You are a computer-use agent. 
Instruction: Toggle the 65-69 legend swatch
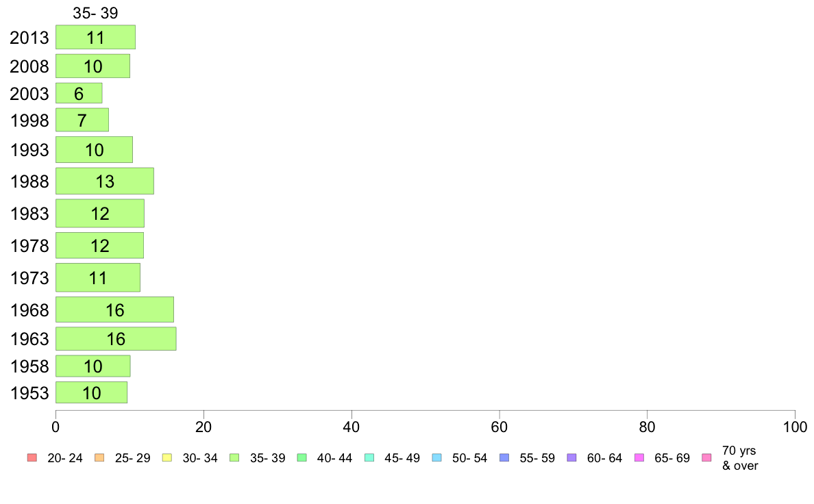click(x=639, y=458)
